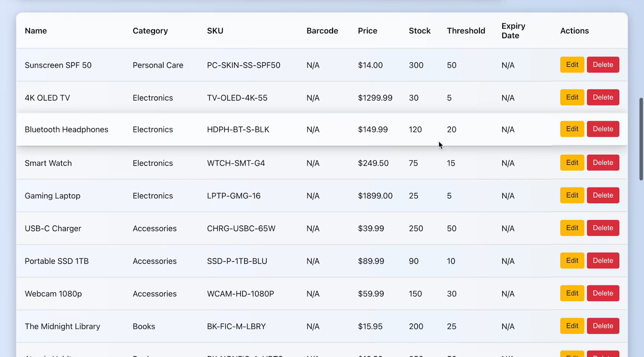Delete The Midnight Library entry
The width and height of the screenshot is (644, 357).
603,326
